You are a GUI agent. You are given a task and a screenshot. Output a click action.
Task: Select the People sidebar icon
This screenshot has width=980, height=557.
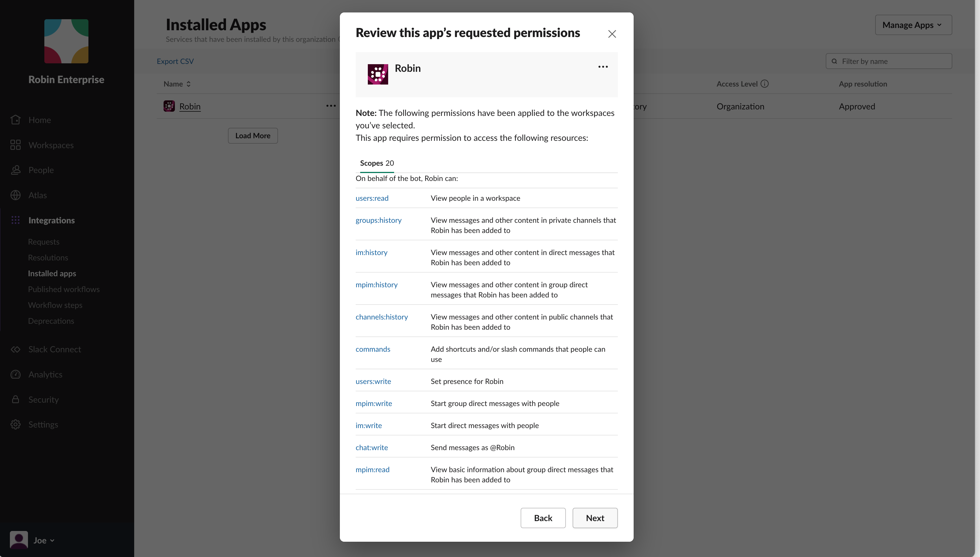point(16,170)
